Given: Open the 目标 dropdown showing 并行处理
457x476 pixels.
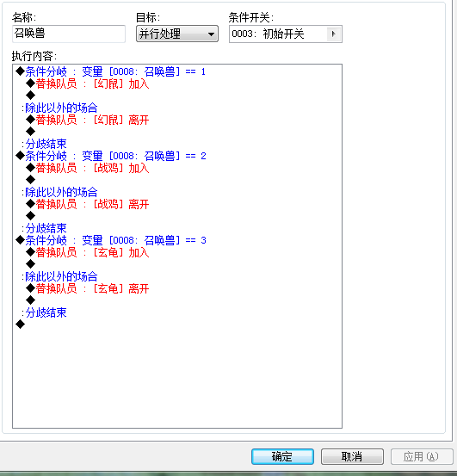Looking at the screenshot, I should tap(177, 34).
